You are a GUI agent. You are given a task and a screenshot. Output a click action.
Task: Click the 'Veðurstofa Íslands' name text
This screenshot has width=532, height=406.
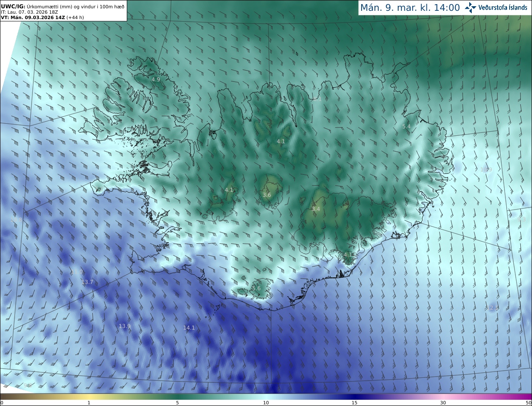pyautogui.click(x=503, y=7)
